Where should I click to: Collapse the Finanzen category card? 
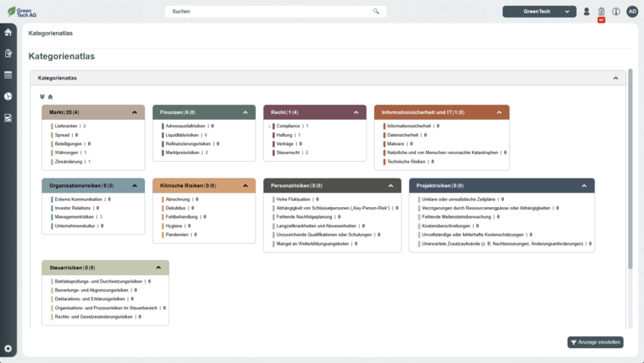pyautogui.click(x=245, y=112)
